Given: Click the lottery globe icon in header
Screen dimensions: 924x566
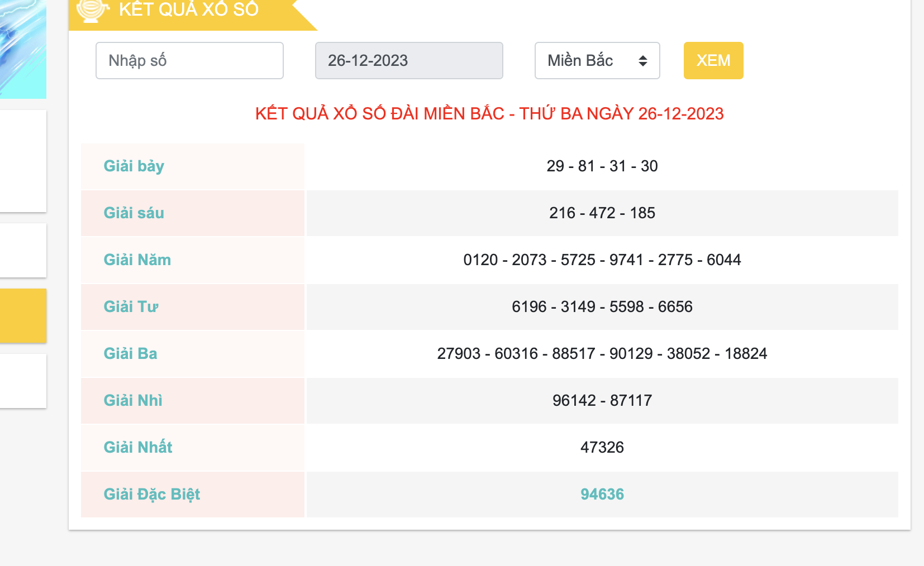Looking at the screenshot, I should pyautogui.click(x=92, y=10).
